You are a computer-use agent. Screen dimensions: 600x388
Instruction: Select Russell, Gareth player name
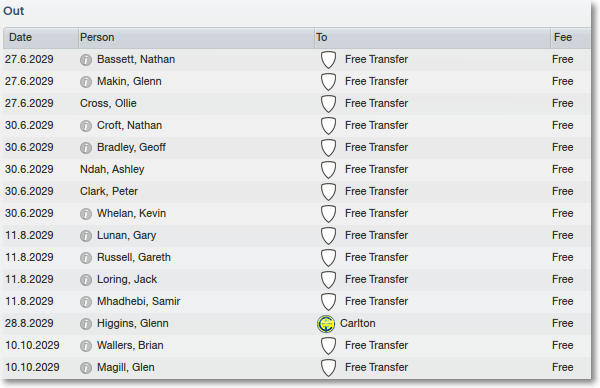coord(134,257)
